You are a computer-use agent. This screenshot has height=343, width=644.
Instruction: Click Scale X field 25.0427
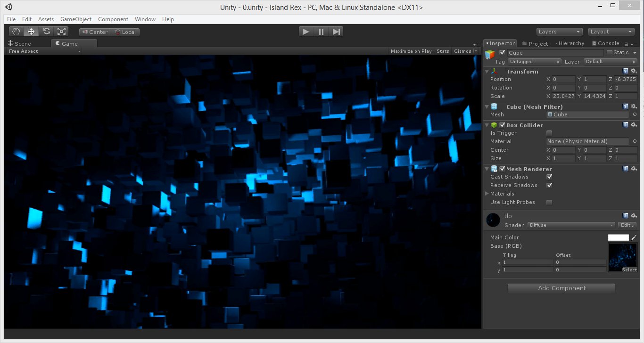(563, 97)
